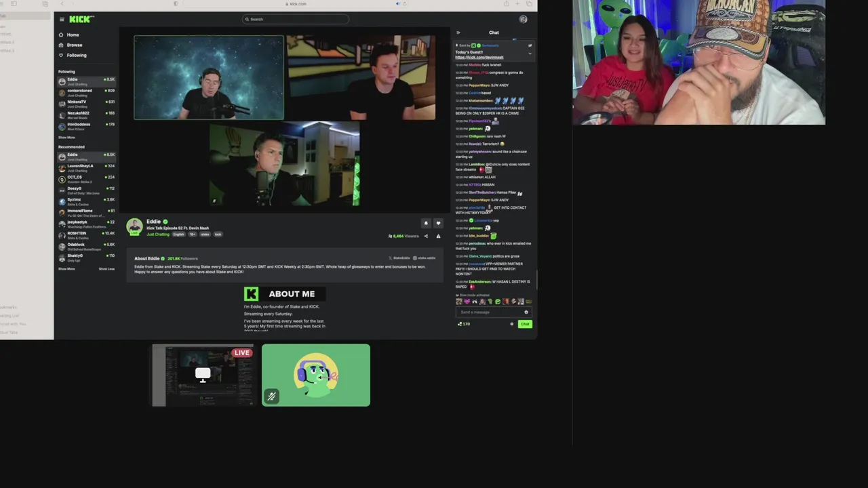Select ROSHTEIN in Recommended list

[x=86, y=235]
